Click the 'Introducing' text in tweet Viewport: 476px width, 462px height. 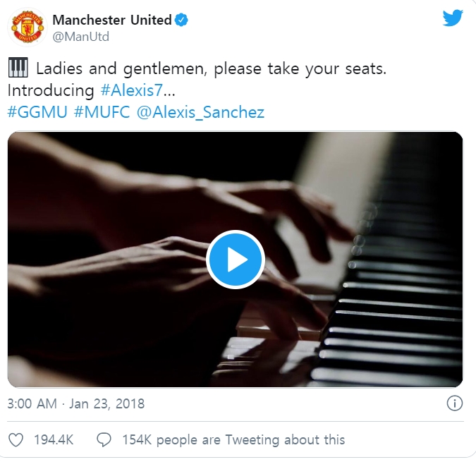coord(51,90)
